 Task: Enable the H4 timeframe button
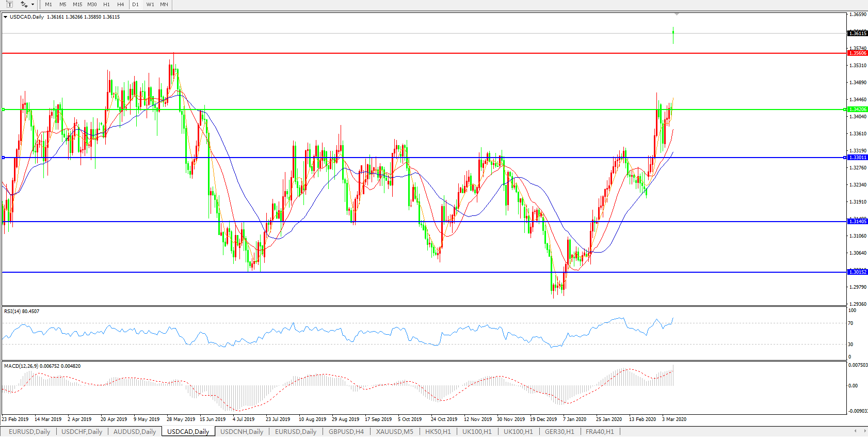coord(120,5)
